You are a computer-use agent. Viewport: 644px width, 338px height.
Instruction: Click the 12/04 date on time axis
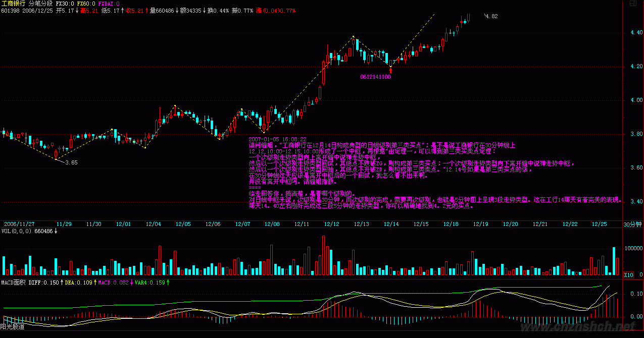click(x=153, y=224)
